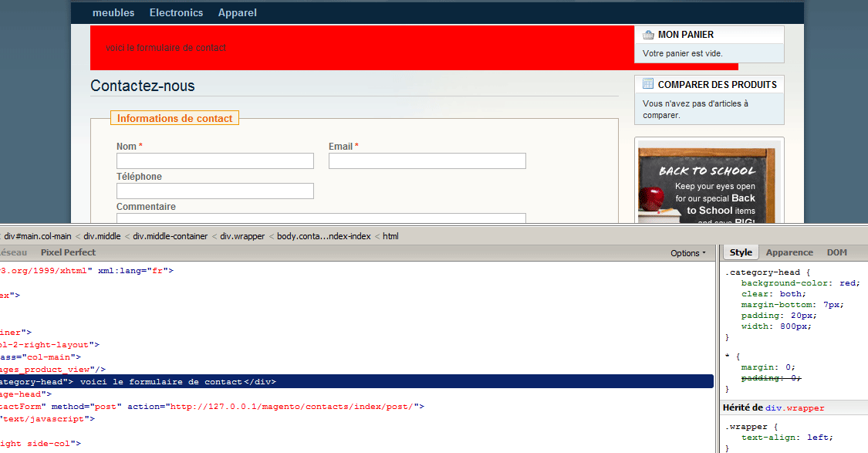The width and height of the screenshot is (868, 453).
Task: Click the .wrapper CSS selector in Style panel
Action: click(x=748, y=427)
